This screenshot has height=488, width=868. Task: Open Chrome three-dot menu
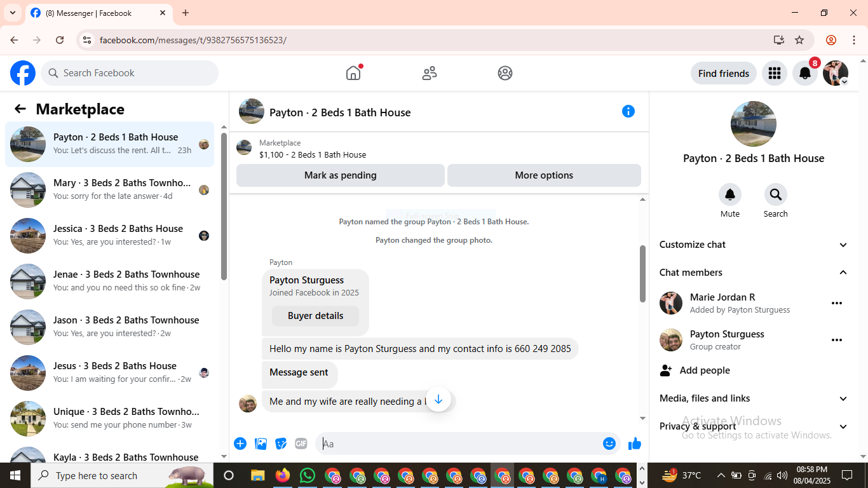click(x=854, y=40)
